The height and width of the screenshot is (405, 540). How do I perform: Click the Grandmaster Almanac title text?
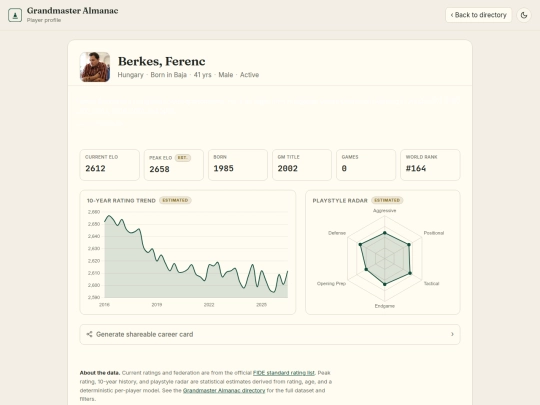[73, 11]
